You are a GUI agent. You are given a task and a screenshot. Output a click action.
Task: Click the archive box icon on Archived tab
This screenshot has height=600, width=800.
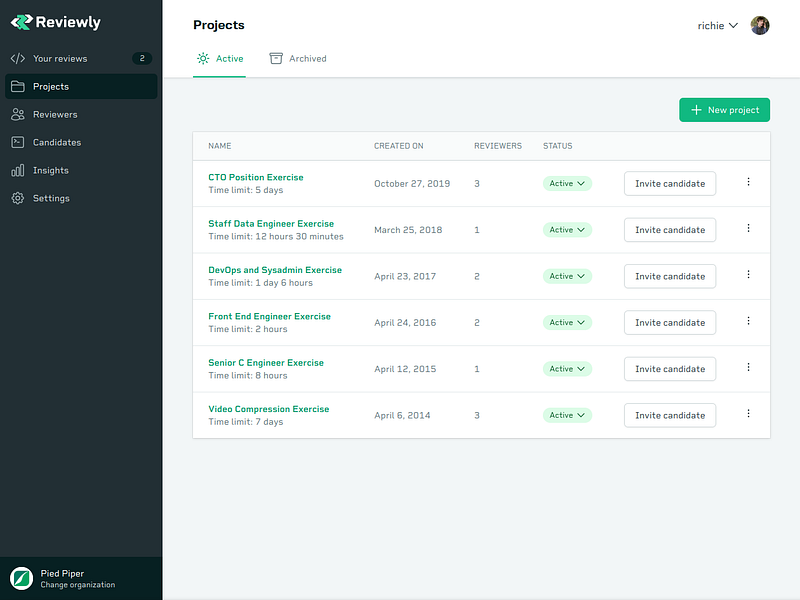coord(276,59)
